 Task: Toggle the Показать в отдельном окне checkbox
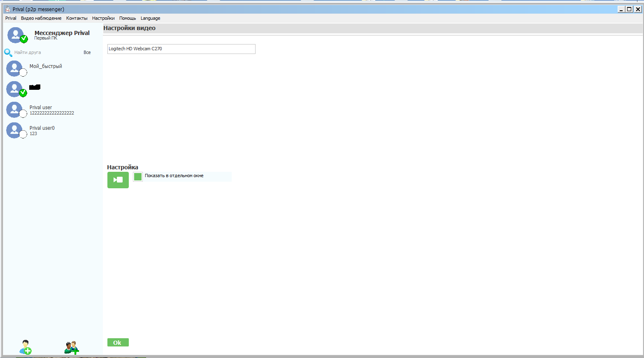pos(138,176)
